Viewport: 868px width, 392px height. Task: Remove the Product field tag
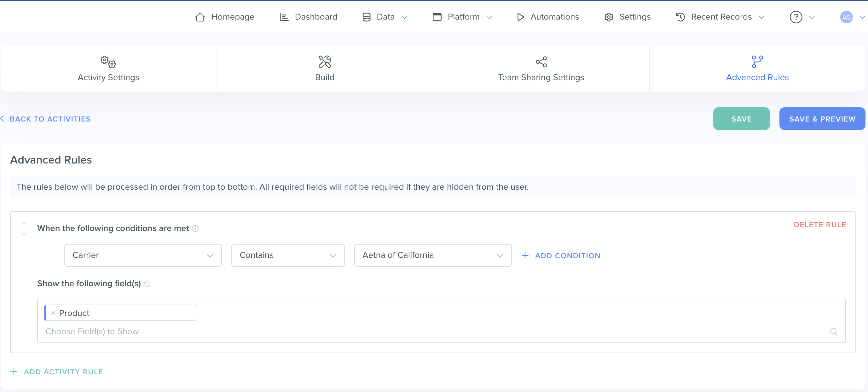tap(53, 313)
